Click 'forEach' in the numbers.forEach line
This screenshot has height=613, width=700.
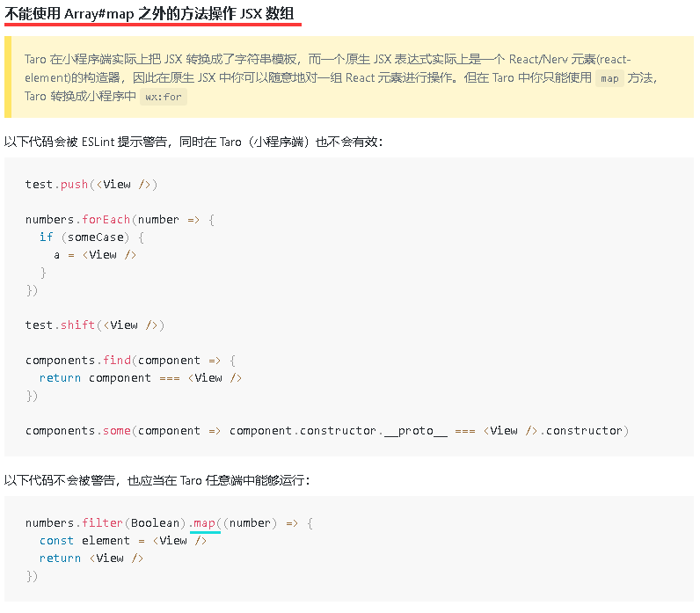point(106,220)
